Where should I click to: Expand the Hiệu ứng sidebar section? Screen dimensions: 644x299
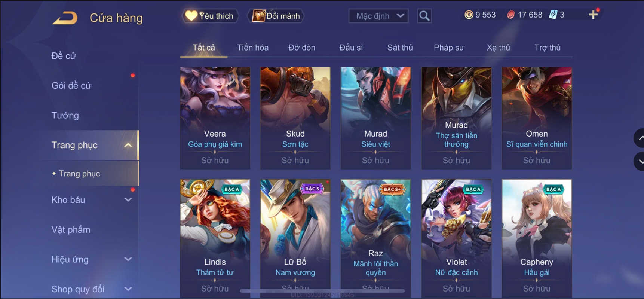tap(128, 259)
